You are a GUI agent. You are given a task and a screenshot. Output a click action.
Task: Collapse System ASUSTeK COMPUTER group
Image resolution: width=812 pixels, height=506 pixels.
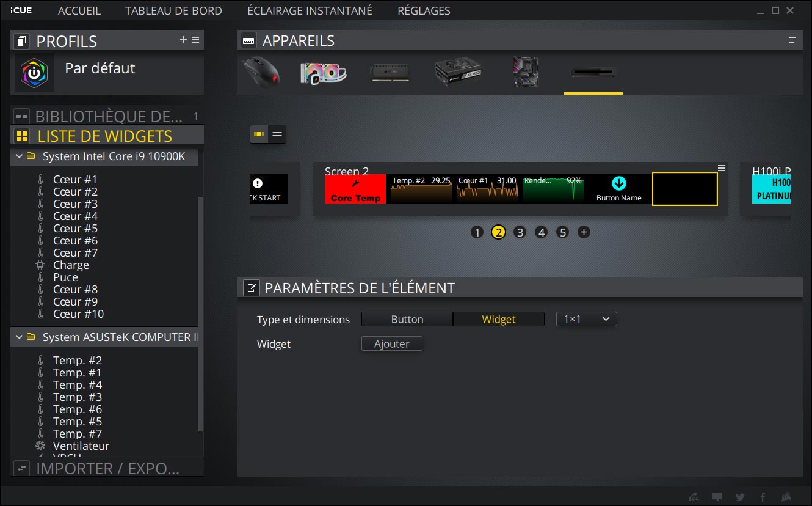pyautogui.click(x=19, y=337)
